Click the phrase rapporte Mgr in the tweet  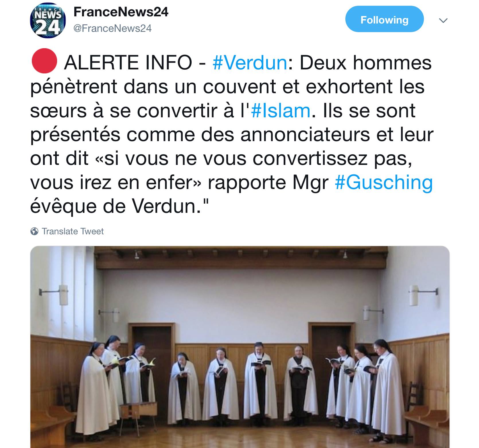pyautogui.click(x=268, y=183)
